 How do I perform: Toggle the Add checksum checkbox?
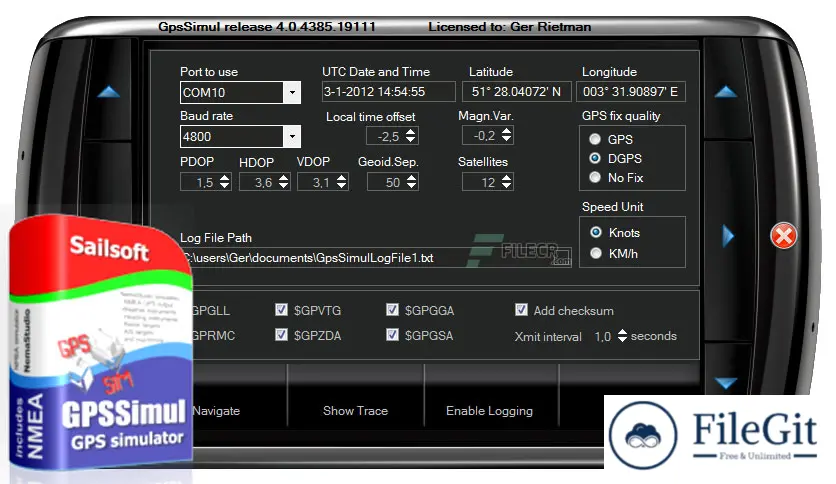(521, 310)
